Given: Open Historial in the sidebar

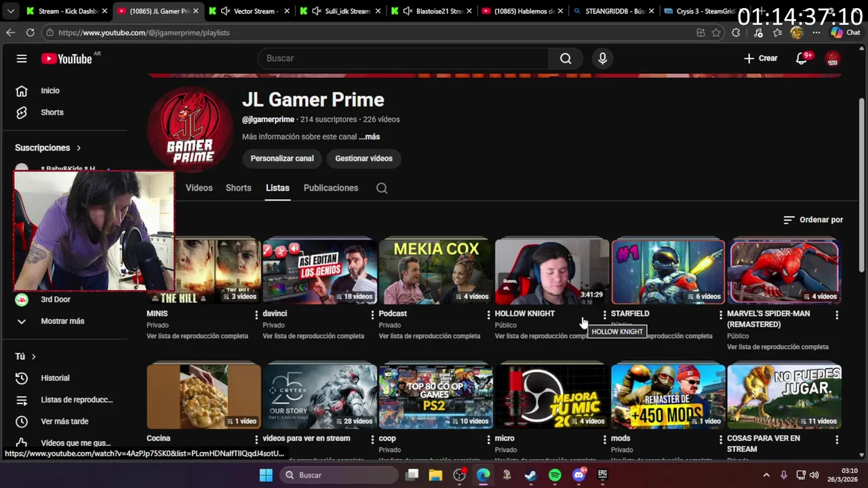Looking at the screenshot, I should tap(55, 378).
